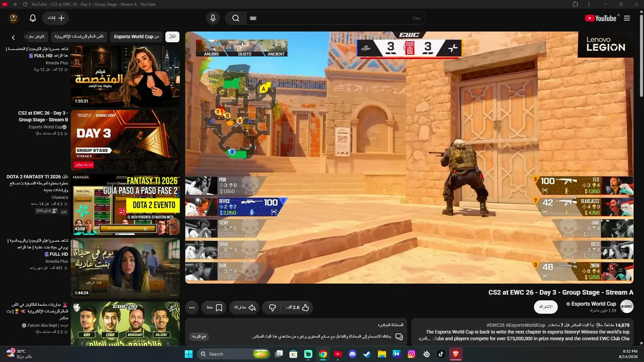Expand the description with '...المزيد'
Image resolution: width=644 pixels, height=362 pixels.
point(425,339)
